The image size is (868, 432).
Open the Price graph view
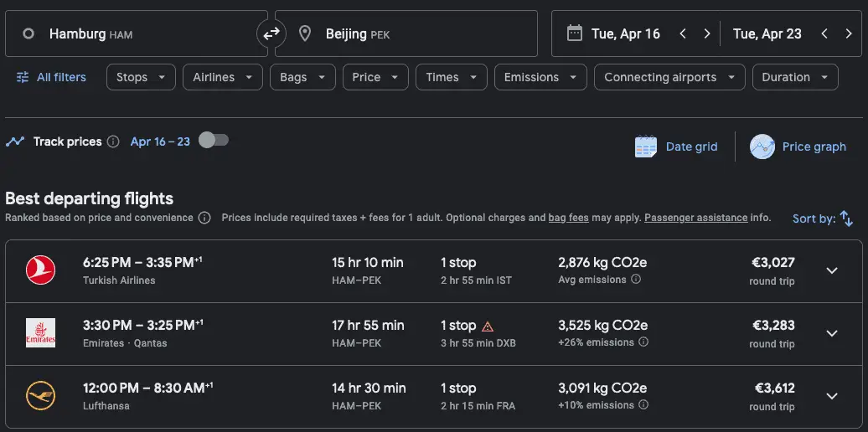tap(798, 147)
